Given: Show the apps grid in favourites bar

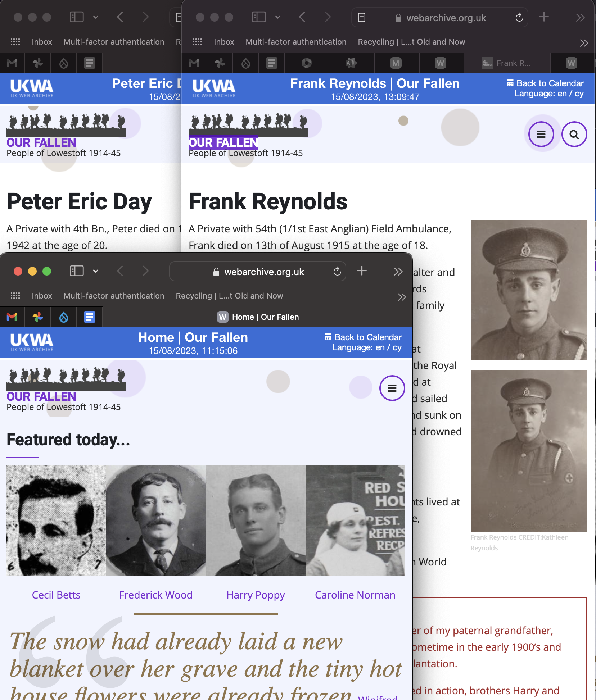Looking at the screenshot, I should (15, 296).
